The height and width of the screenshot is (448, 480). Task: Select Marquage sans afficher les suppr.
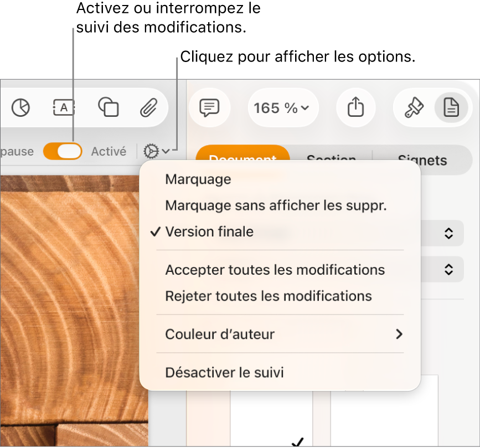coord(280,205)
